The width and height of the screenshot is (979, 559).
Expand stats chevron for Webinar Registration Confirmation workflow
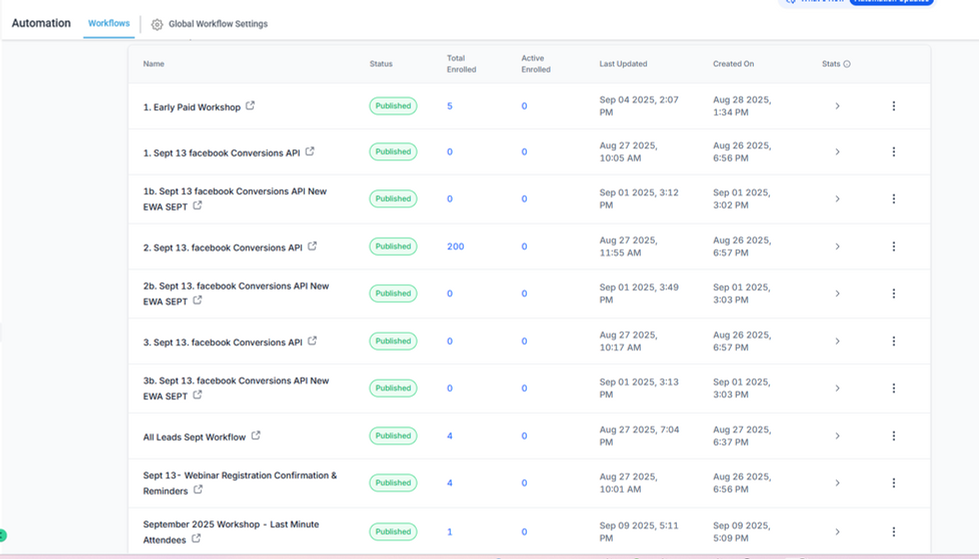coord(837,483)
